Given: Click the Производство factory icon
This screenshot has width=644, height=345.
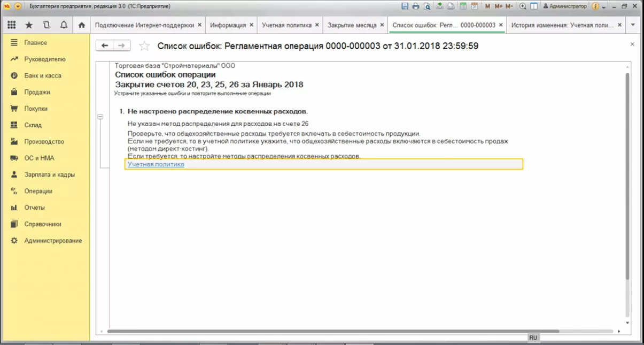Looking at the screenshot, I should pyautogui.click(x=14, y=142).
